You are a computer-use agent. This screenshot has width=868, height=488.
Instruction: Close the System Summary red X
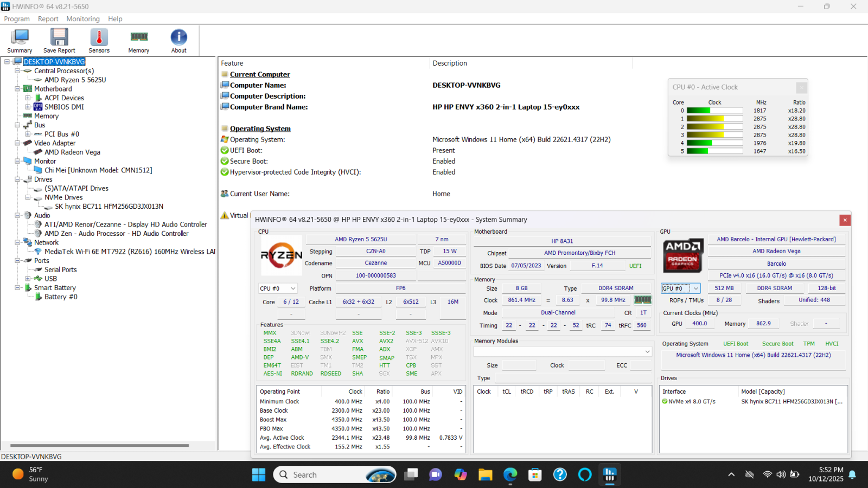pyautogui.click(x=845, y=220)
